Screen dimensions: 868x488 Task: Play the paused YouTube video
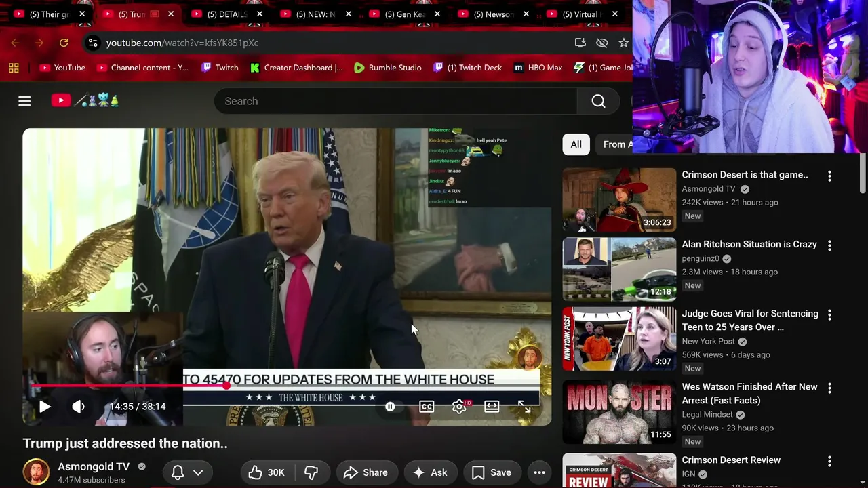point(45,407)
